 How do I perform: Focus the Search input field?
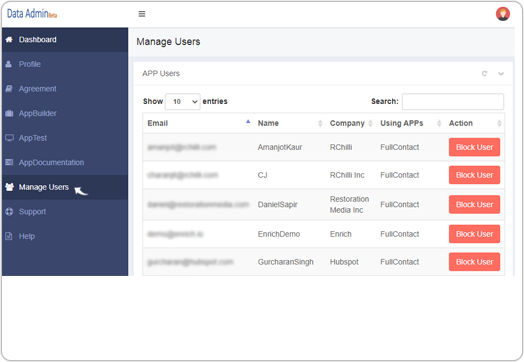click(452, 102)
